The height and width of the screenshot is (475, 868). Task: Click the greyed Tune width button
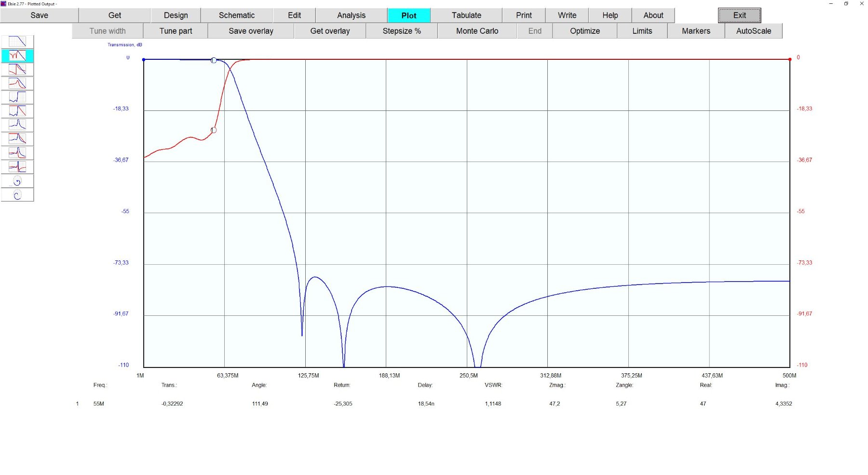(108, 31)
